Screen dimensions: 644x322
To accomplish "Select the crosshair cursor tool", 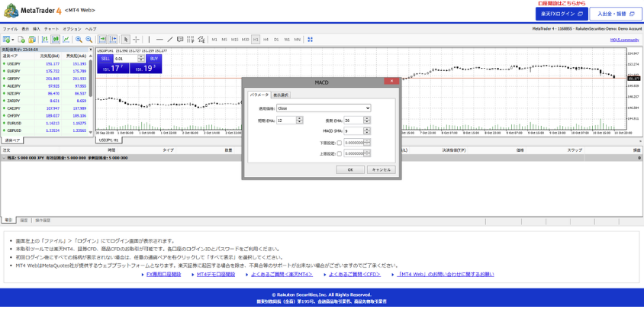I will (x=137, y=39).
